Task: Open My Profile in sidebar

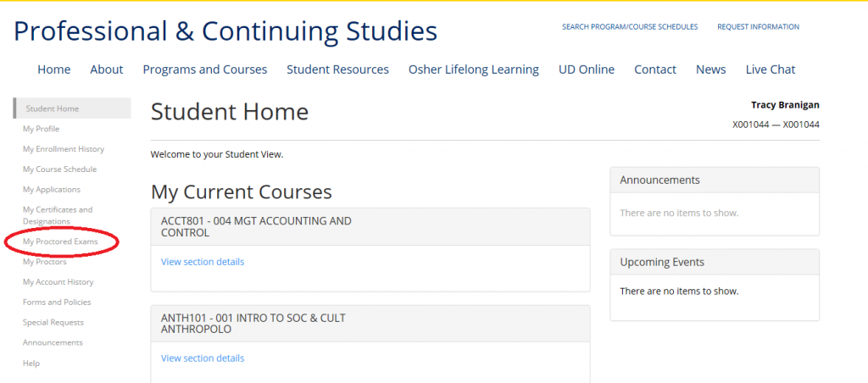Action: pos(41,129)
